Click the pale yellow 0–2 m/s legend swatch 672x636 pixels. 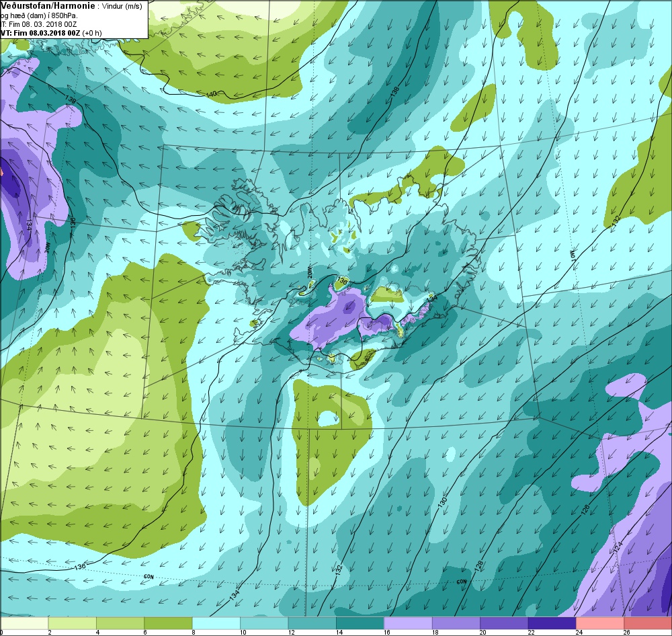click(24, 623)
